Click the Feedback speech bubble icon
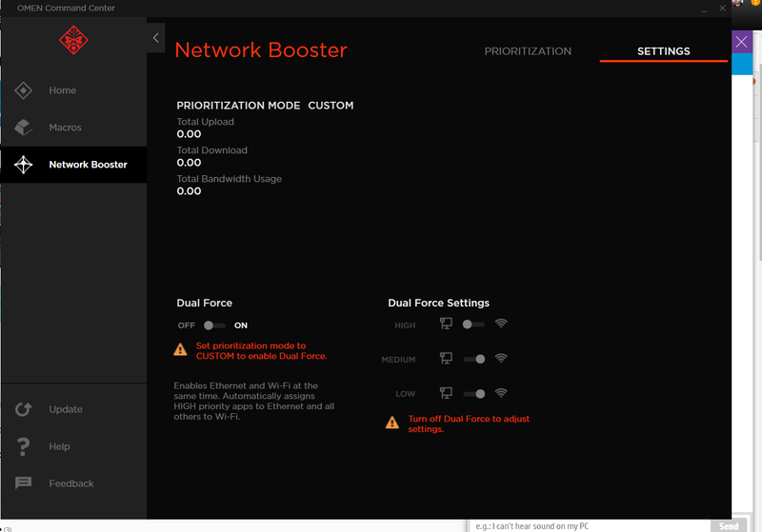762x532 pixels. point(24,483)
